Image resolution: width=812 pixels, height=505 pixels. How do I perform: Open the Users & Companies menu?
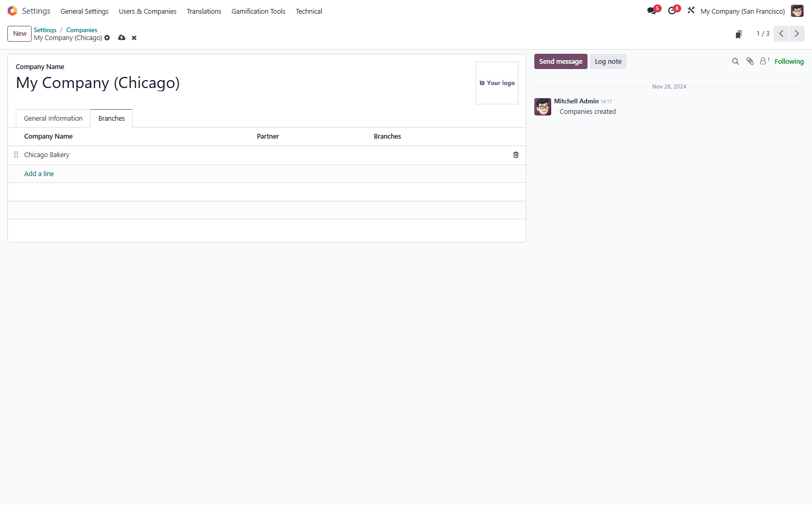tap(148, 12)
